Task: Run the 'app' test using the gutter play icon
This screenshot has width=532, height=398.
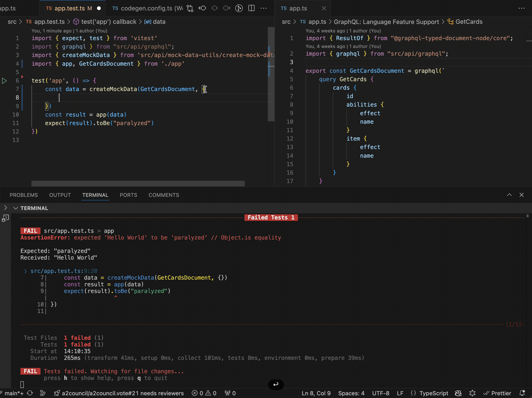Action: click(x=4, y=81)
